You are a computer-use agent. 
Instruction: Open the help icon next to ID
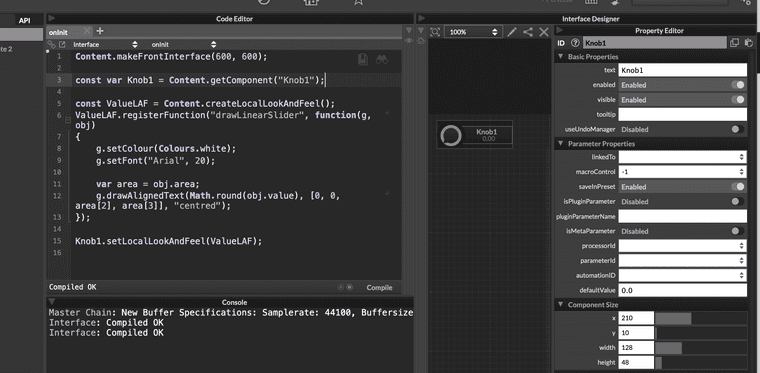click(575, 43)
